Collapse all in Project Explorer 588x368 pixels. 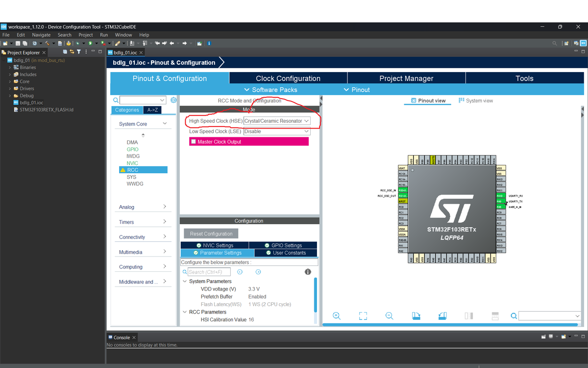tap(65, 52)
